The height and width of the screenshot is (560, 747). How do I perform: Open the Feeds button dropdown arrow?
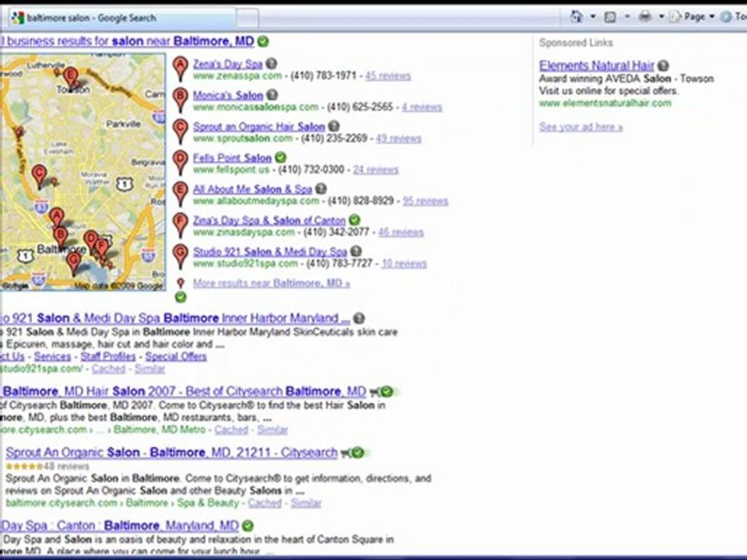pos(627,17)
